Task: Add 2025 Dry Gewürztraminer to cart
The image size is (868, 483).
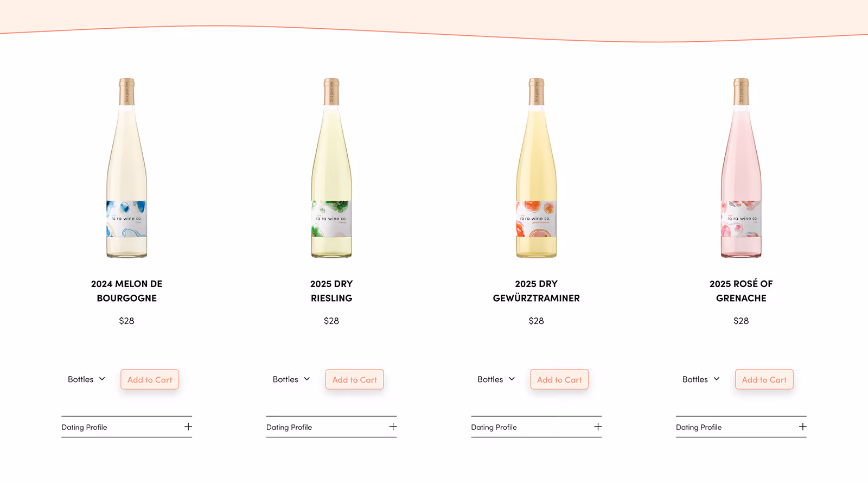Action: point(559,379)
